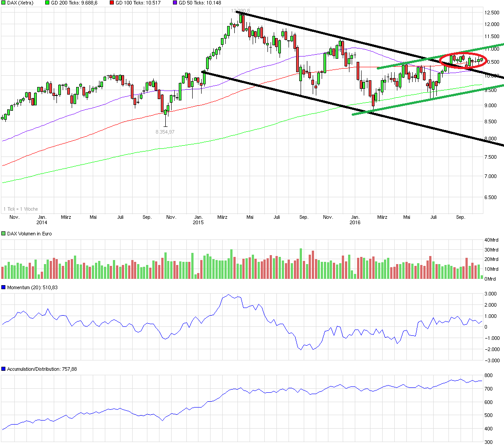Click the 7.000 price axis label

coord(491,176)
